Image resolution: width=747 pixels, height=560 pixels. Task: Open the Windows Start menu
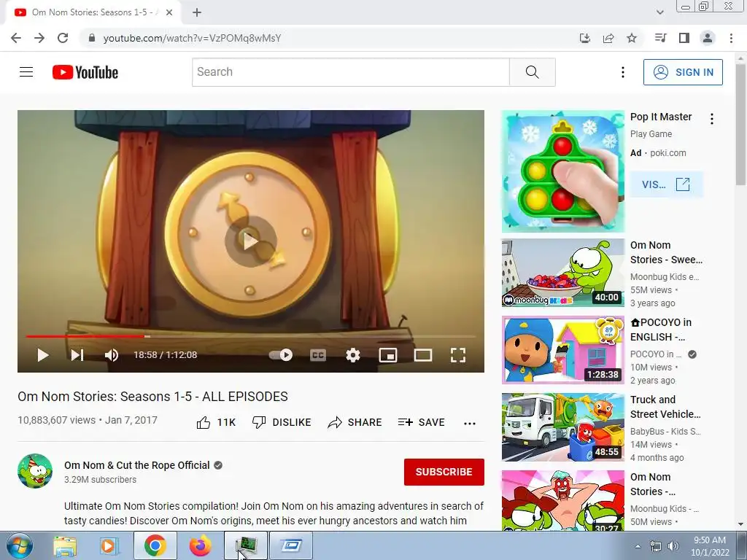20,545
